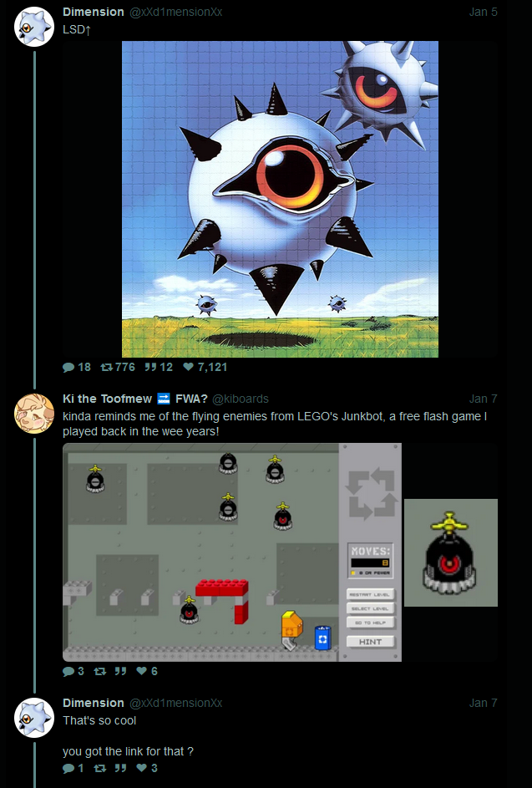Open the @xXd1mensionXx handle on top post
Viewport: 532px width, 788px height.
(x=176, y=12)
